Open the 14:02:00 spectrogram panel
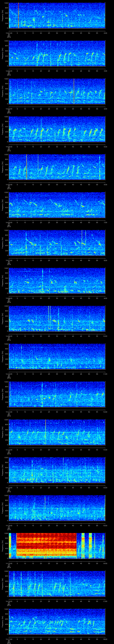This screenshot has width=114, height=644. coord(57,54)
